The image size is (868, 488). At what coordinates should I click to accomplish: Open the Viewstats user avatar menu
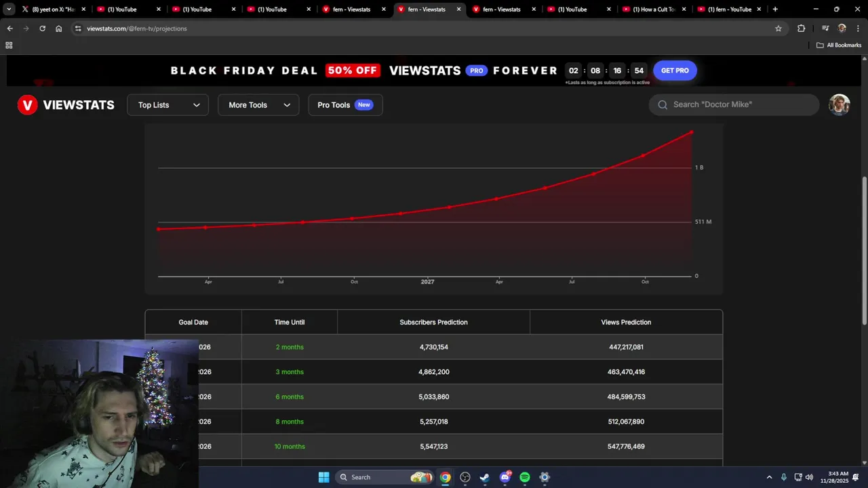[x=839, y=104]
